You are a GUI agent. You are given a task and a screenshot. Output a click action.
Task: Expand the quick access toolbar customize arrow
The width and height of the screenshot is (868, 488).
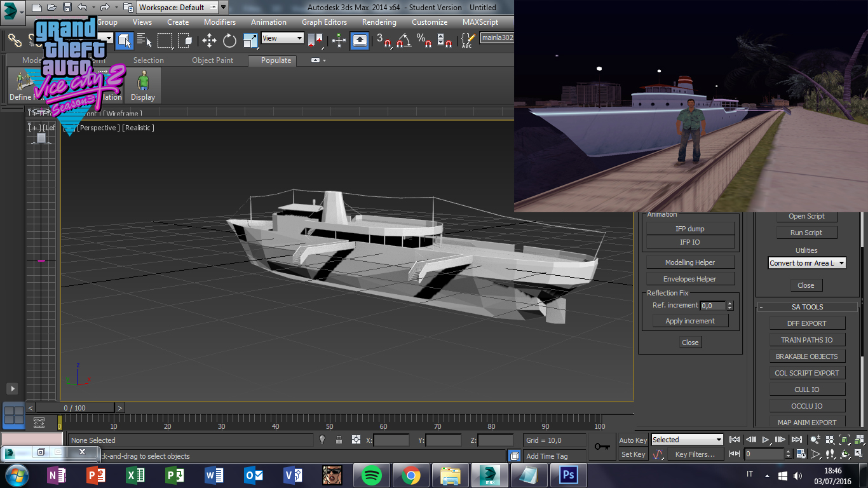pos(223,8)
